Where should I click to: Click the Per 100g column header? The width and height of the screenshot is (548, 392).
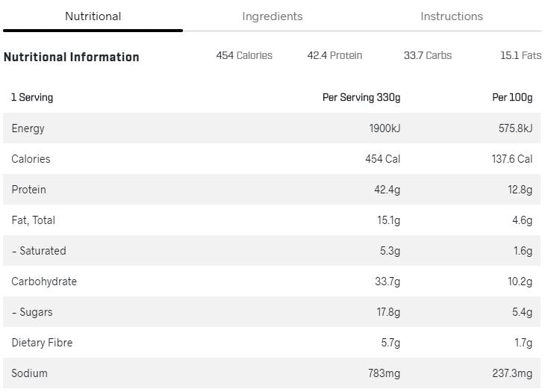pyautogui.click(x=512, y=97)
